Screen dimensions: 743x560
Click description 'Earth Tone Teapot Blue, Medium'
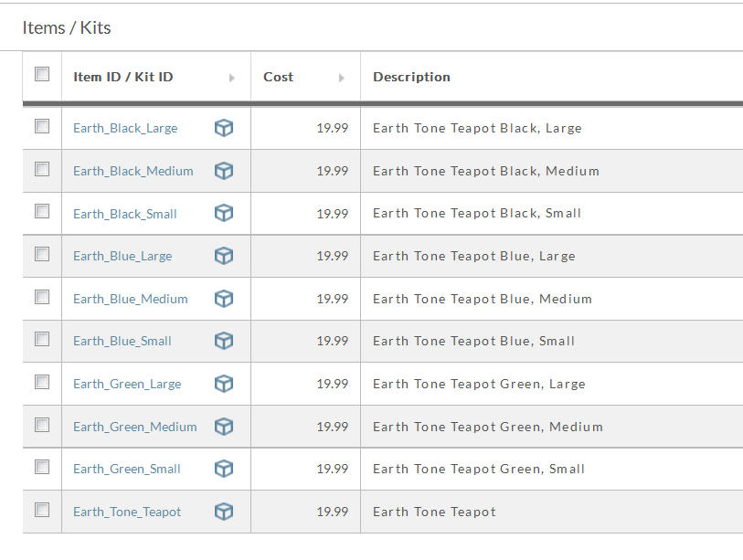coord(483,299)
